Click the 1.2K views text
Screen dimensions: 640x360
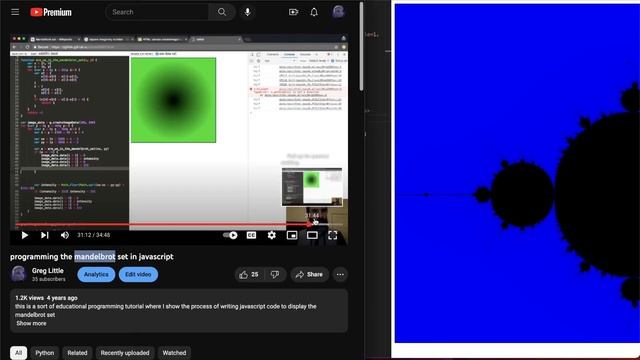[29, 298]
